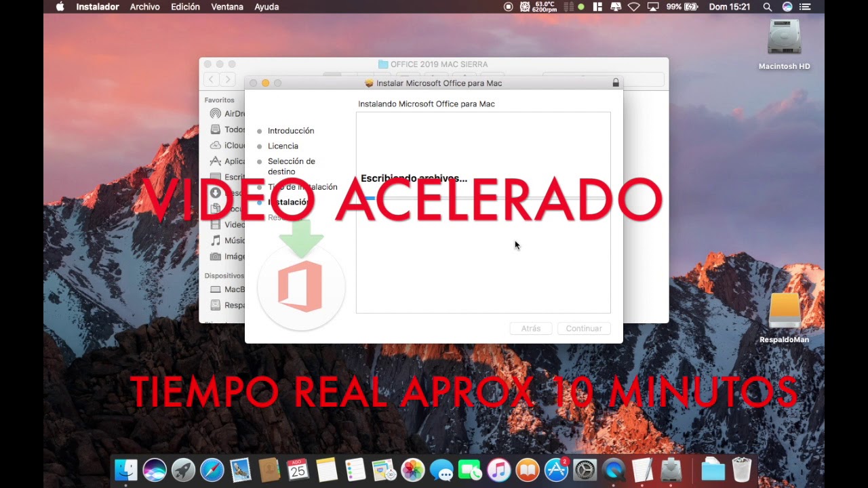Open Reminders list icon in Dock
868x488 pixels.
(x=355, y=470)
